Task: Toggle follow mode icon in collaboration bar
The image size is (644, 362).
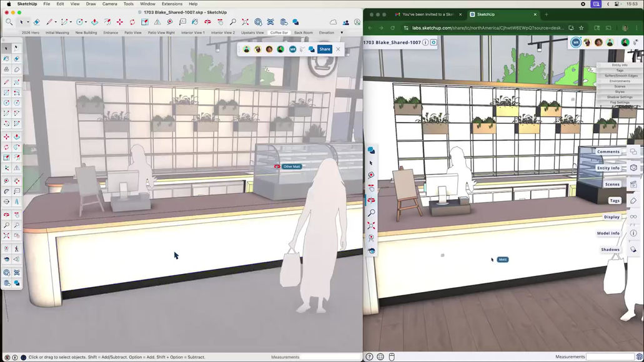Action: coord(302,49)
